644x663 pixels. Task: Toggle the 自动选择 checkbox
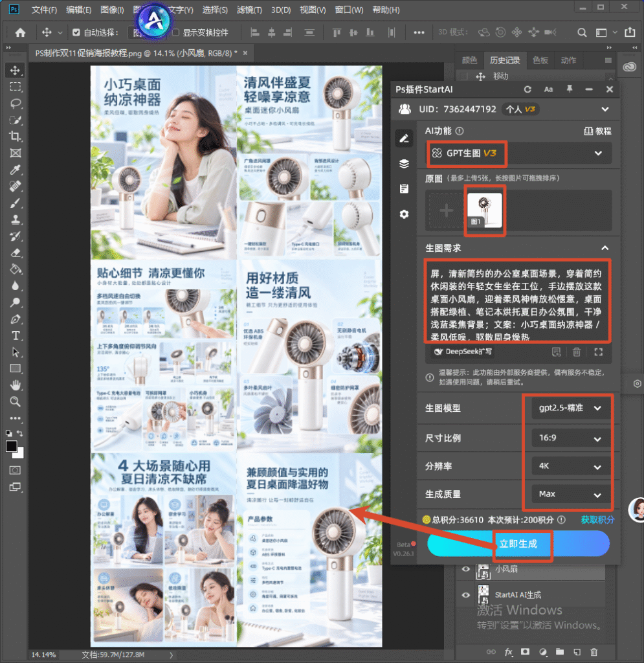click(76, 32)
